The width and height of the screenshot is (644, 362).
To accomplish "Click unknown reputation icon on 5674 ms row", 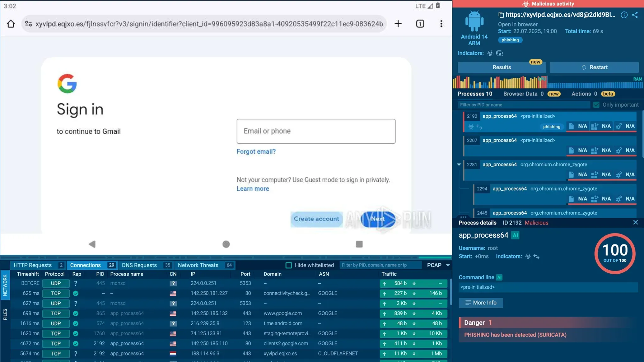I will pos(76,354).
